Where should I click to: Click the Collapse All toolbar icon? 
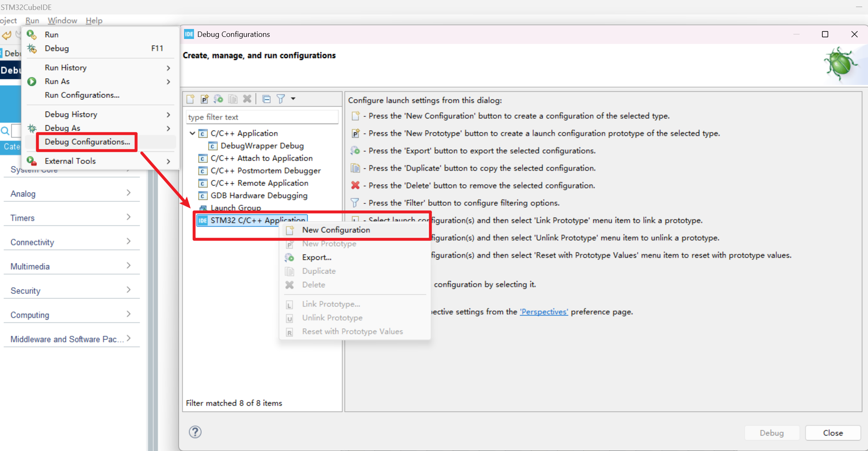coord(267,99)
